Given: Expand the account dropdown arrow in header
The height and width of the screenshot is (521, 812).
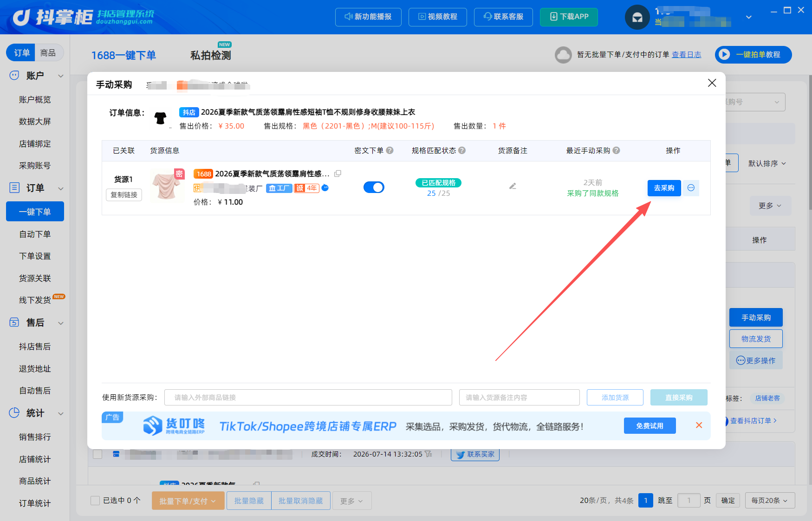Looking at the screenshot, I should [748, 17].
